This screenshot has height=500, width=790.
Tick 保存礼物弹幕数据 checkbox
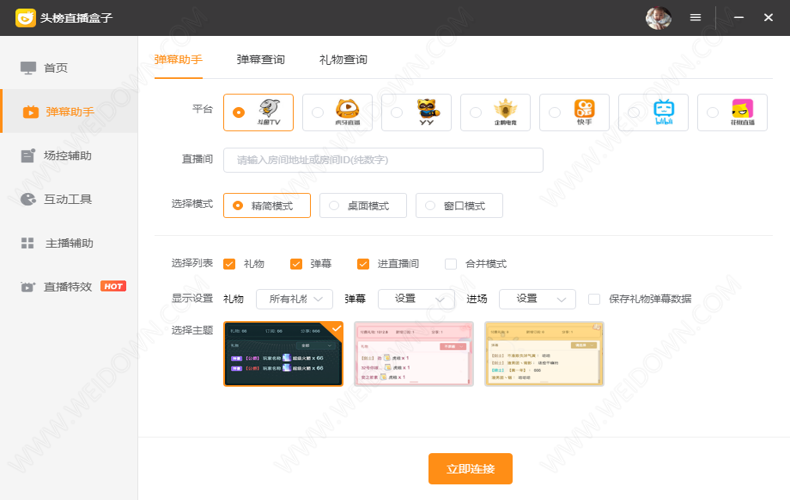pos(594,298)
